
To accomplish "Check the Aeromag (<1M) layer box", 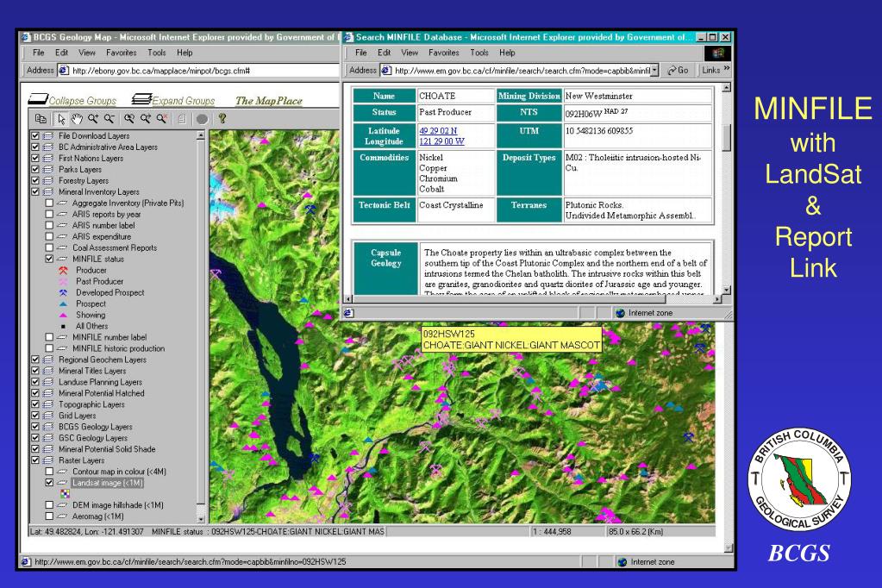I will click(49, 516).
